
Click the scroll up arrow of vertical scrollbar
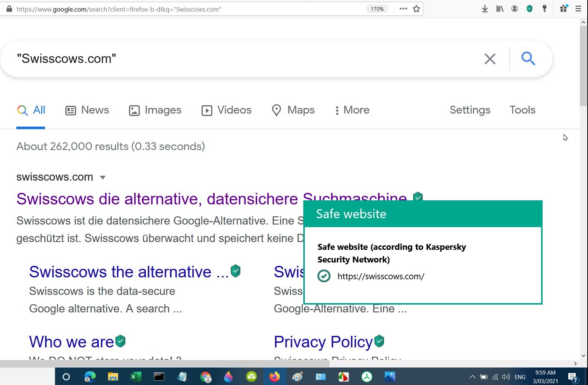click(x=583, y=22)
